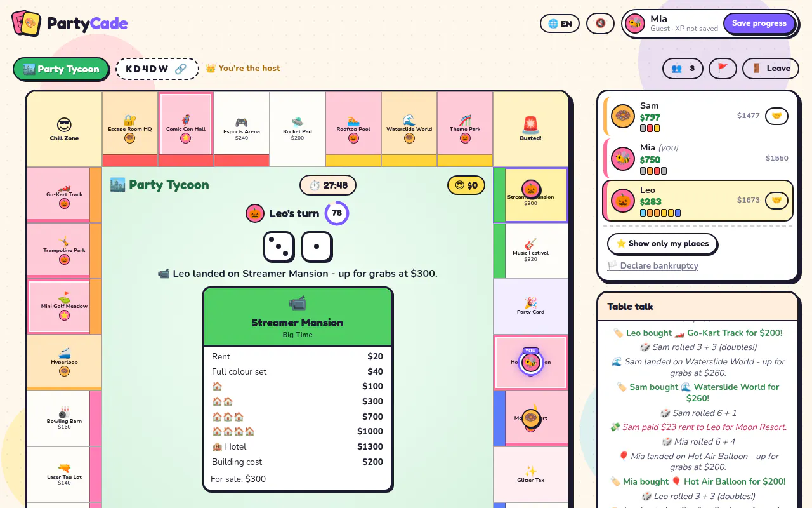
Task: Click the game timer 27:48
Action: tap(328, 185)
